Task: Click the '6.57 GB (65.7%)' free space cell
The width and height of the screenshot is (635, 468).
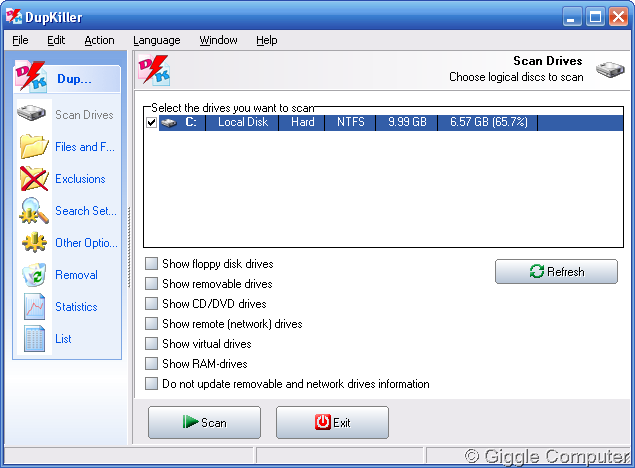Action: [488, 122]
